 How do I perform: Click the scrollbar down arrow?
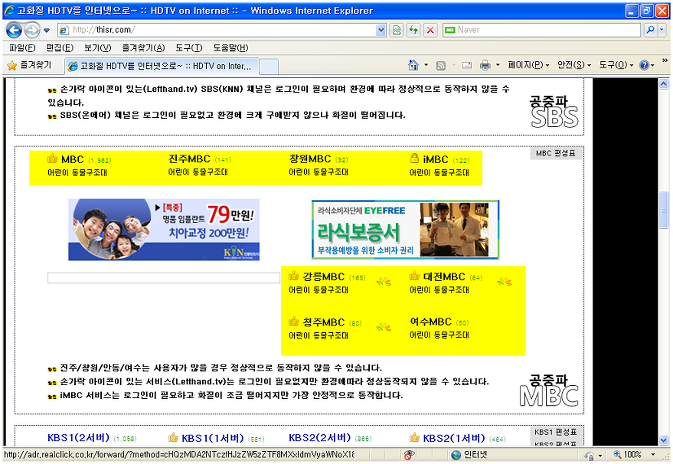pyautogui.click(x=664, y=440)
